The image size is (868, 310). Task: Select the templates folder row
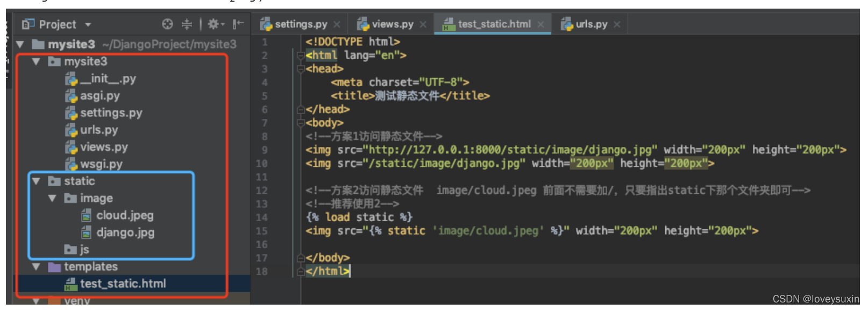pos(90,266)
